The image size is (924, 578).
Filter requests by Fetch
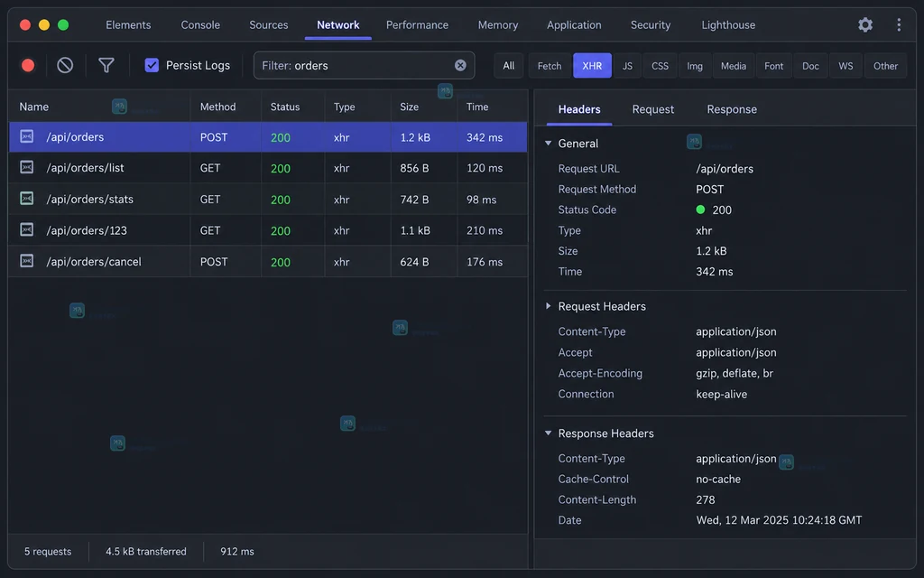(x=550, y=65)
